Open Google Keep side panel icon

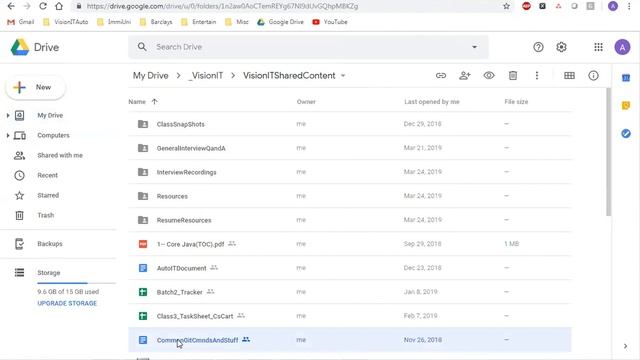(x=626, y=106)
